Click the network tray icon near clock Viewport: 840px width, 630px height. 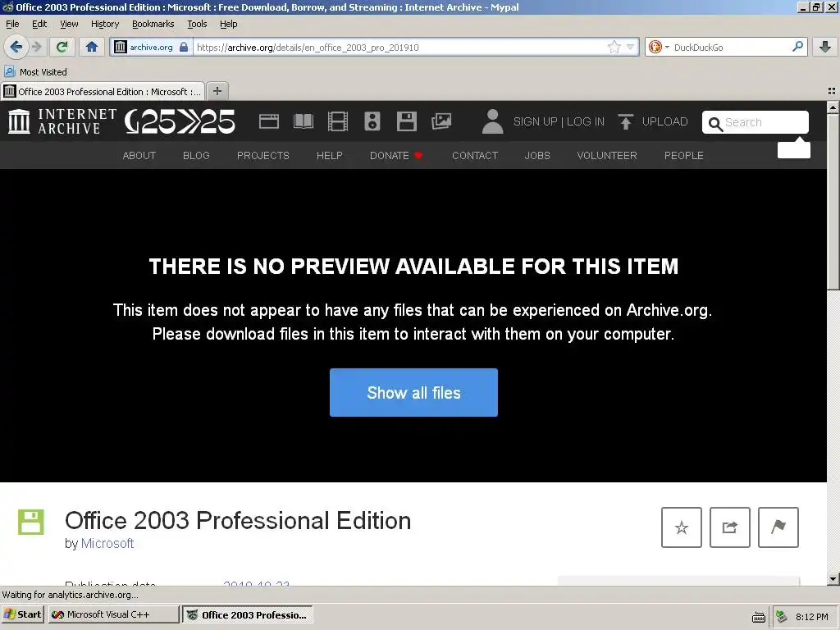point(782,617)
